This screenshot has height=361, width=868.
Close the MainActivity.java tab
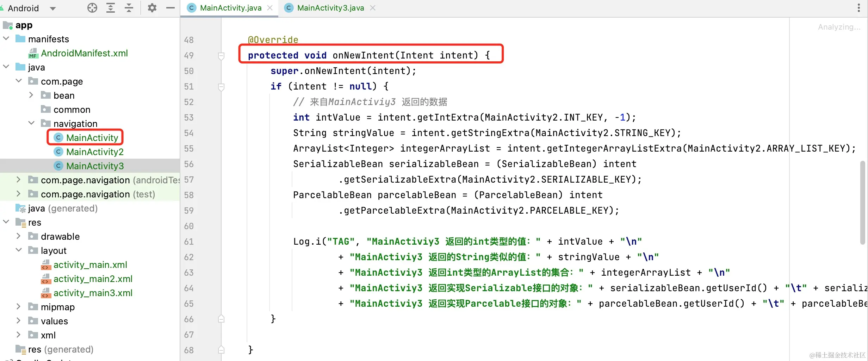[270, 8]
